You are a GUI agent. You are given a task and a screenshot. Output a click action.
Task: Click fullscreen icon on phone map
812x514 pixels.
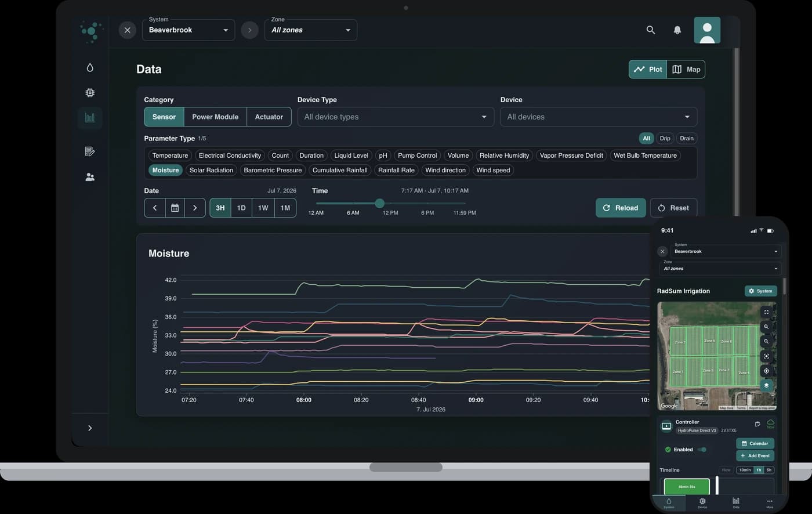[766, 312]
